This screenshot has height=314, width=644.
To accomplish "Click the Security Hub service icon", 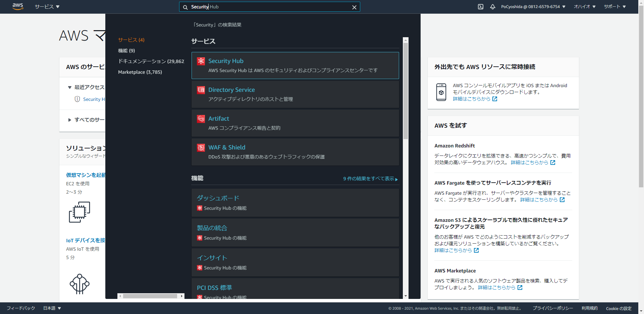I will (x=201, y=61).
